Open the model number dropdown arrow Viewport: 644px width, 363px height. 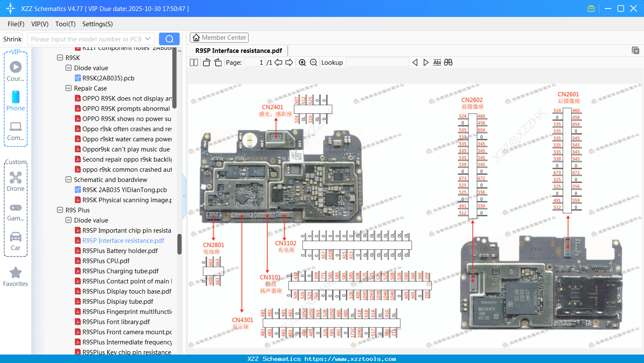pyautogui.click(x=148, y=39)
